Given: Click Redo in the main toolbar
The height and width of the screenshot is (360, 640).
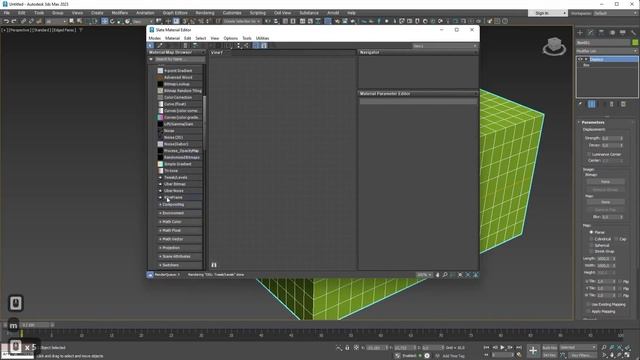Looking at the screenshot, I should [x=14, y=21].
